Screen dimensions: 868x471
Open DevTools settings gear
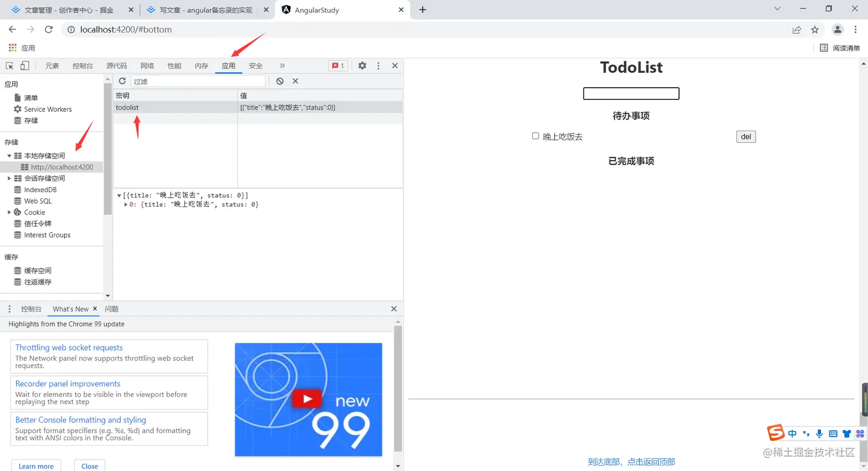tap(362, 65)
